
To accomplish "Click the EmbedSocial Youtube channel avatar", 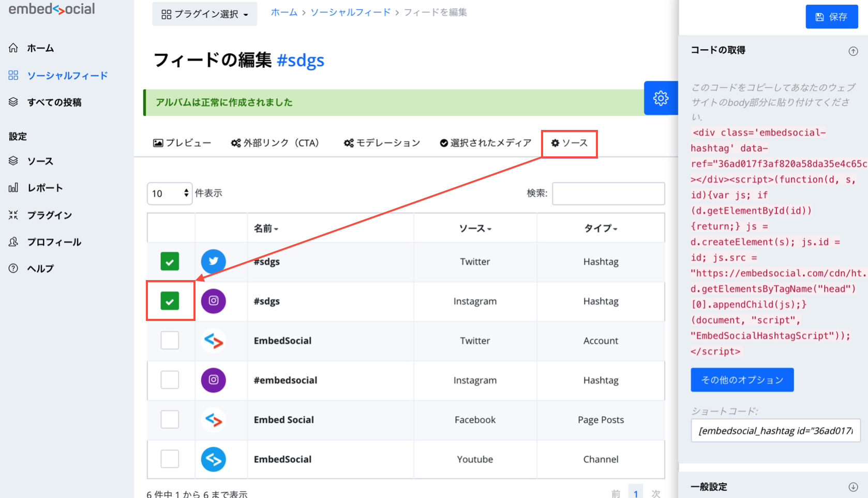I will tap(214, 459).
